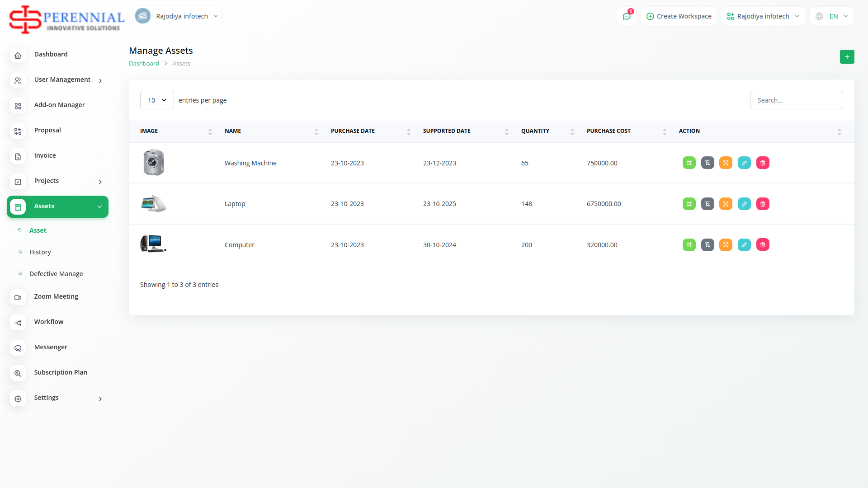Click the Dashboard breadcrumb link

[144, 64]
